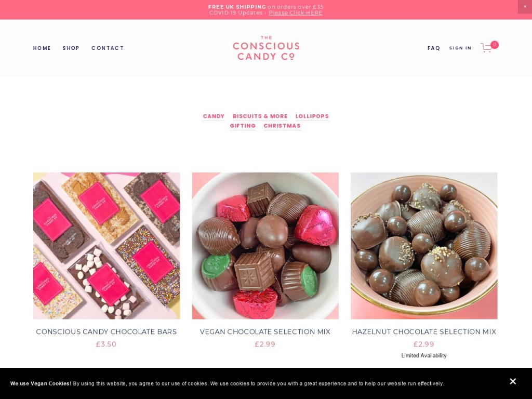Click the Hazelnut Chocolate Selection Mix title
Viewport: 532px width, 399px height.
coord(424,332)
